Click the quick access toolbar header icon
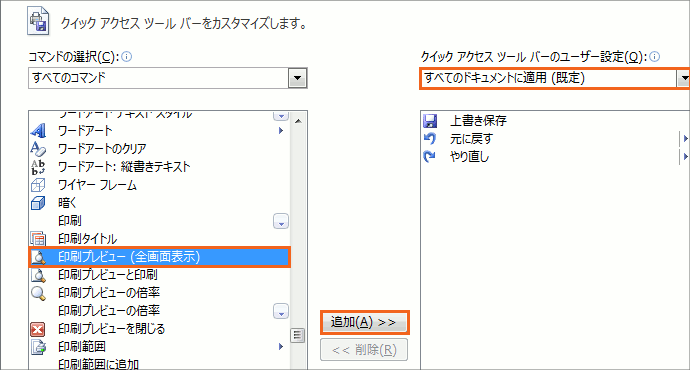 (38, 21)
